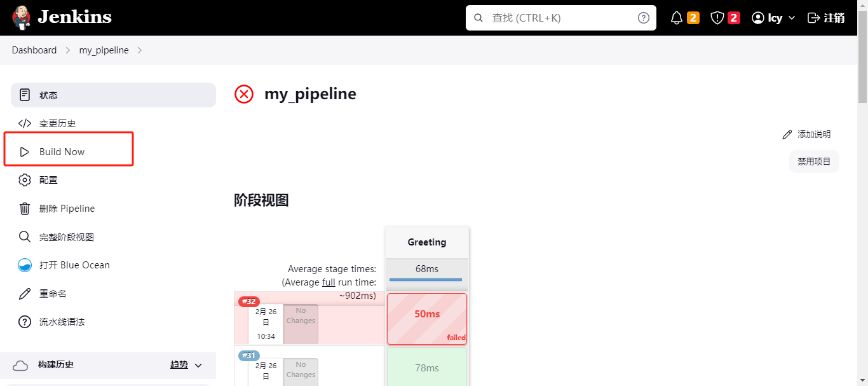Click the search help question mark icon

[644, 18]
